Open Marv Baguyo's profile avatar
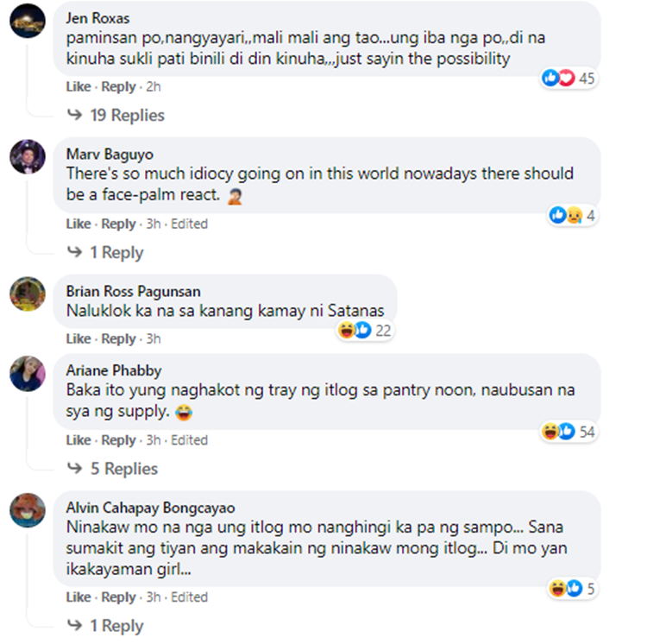This screenshot has width=647, height=644. [28, 157]
